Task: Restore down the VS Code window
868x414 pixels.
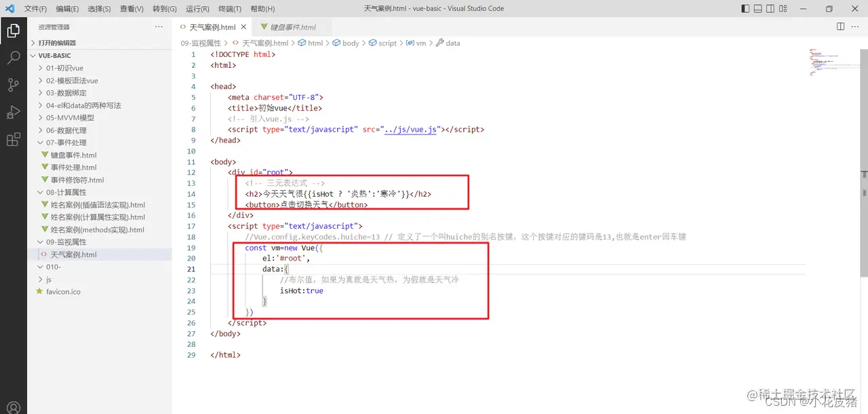Action: tap(829, 9)
